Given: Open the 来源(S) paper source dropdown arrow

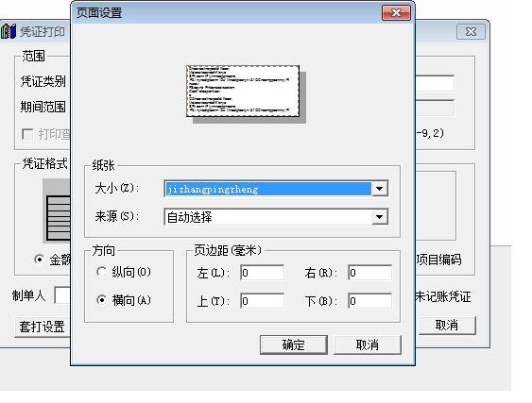Looking at the screenshot, I should pos(380,217).
